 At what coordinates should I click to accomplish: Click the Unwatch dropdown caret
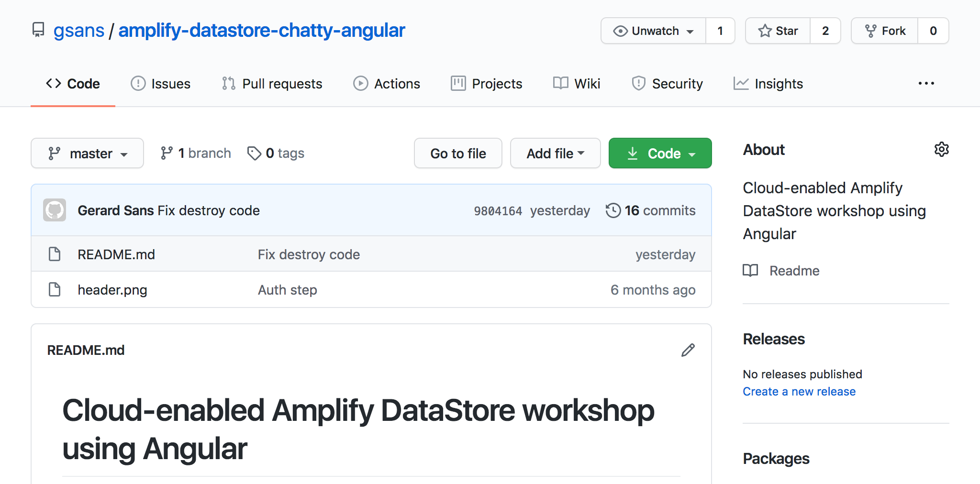690,32
